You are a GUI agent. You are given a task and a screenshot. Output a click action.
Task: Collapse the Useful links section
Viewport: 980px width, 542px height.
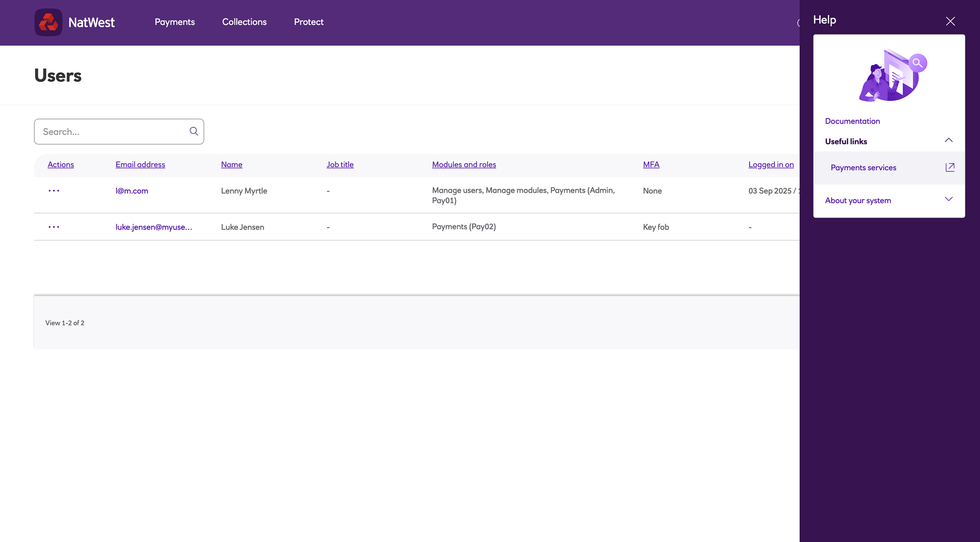click(x=948, y=140)
